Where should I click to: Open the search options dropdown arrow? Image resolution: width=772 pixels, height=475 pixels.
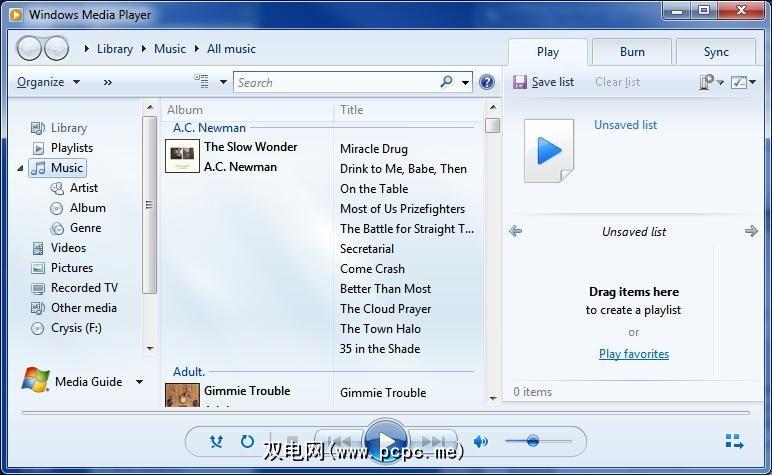[465, 82]
